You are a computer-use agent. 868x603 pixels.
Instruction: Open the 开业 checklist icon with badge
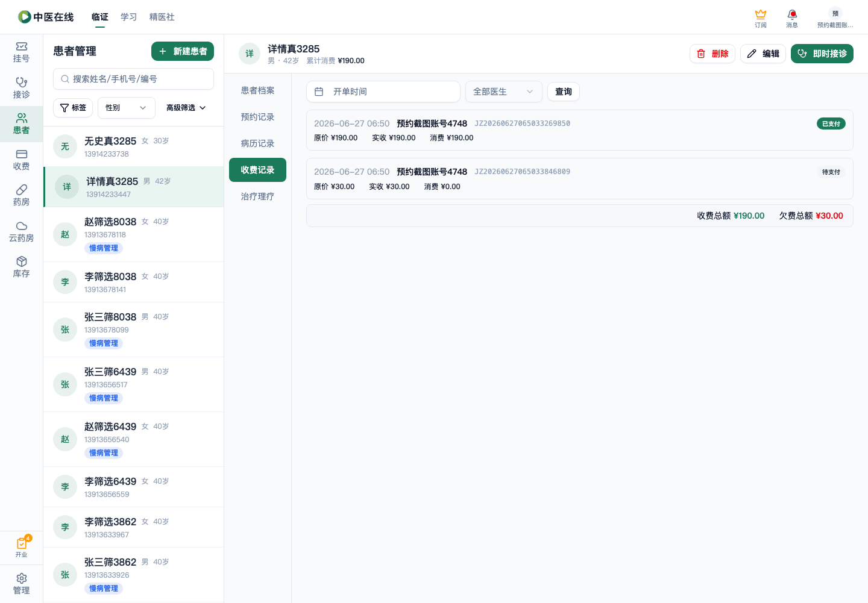21,547
